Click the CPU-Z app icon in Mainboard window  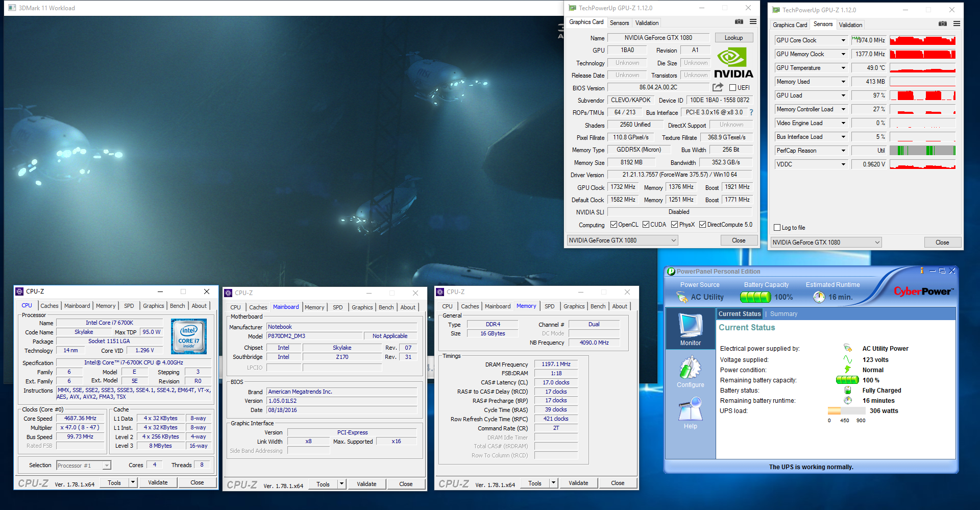tap(228, 293)
